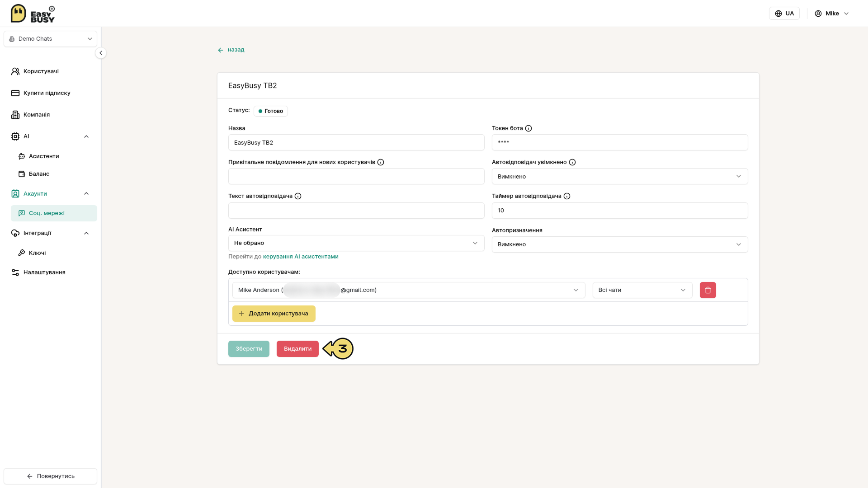Show info for Таймер автовідповідача
Image resolution: width=868 pixels, height=488 pixels.
point(567,196)
